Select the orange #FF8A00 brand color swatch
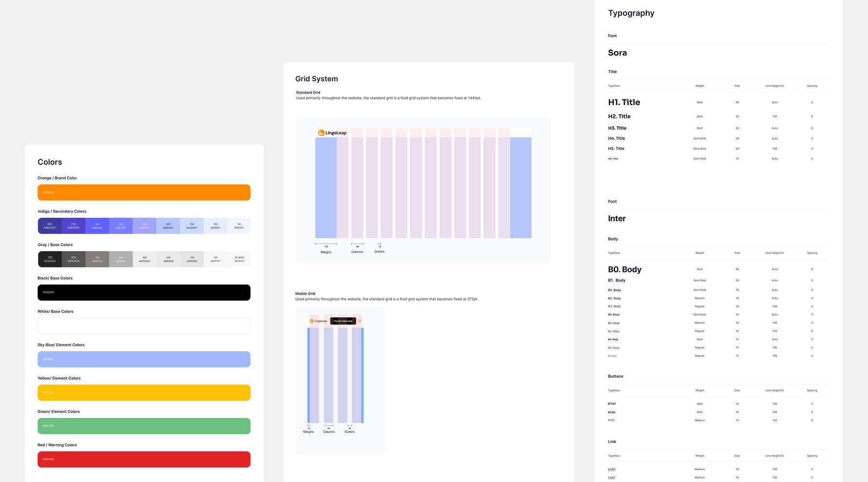 (x=144, y=192)
